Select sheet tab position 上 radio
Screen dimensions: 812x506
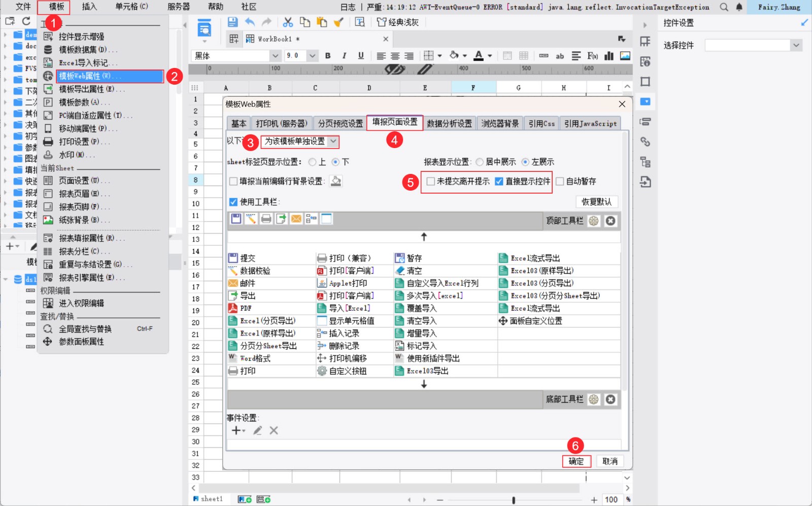tap(312, 162)
